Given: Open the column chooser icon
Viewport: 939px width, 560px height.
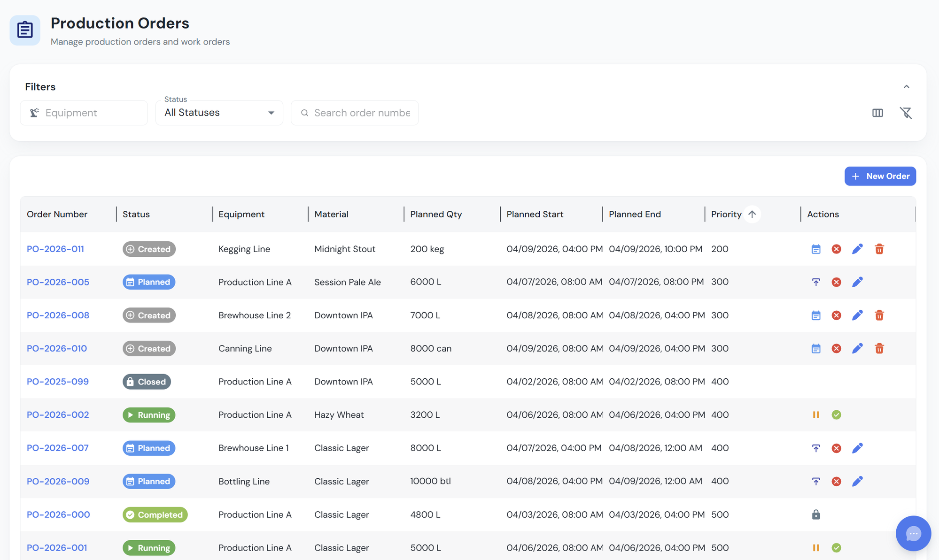Looking at the screenshot, I should [x=877, y=113].
